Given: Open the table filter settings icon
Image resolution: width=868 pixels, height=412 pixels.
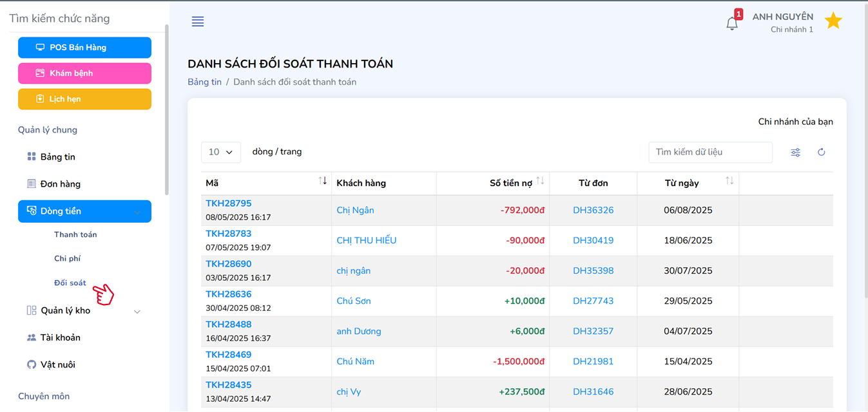Looking at the screenshot, I should [x=796, y=153].
